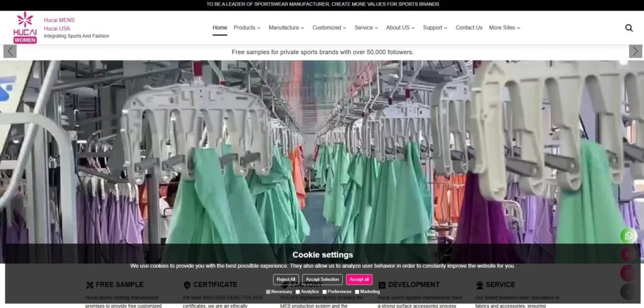
Task: Enable the Marketing cookie checkbox
Action: pyautogui.click(x=357, y=292)
